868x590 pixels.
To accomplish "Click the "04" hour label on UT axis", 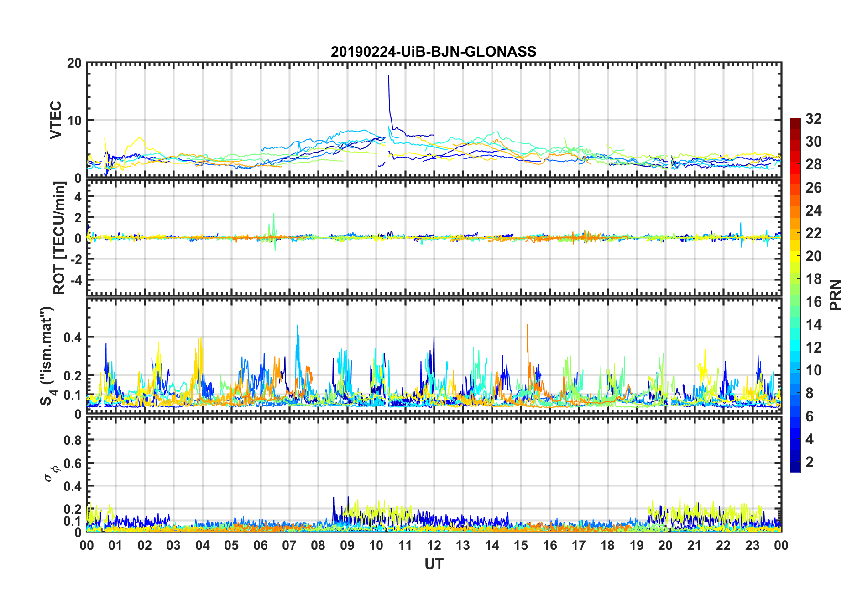I will click(203, 545).
